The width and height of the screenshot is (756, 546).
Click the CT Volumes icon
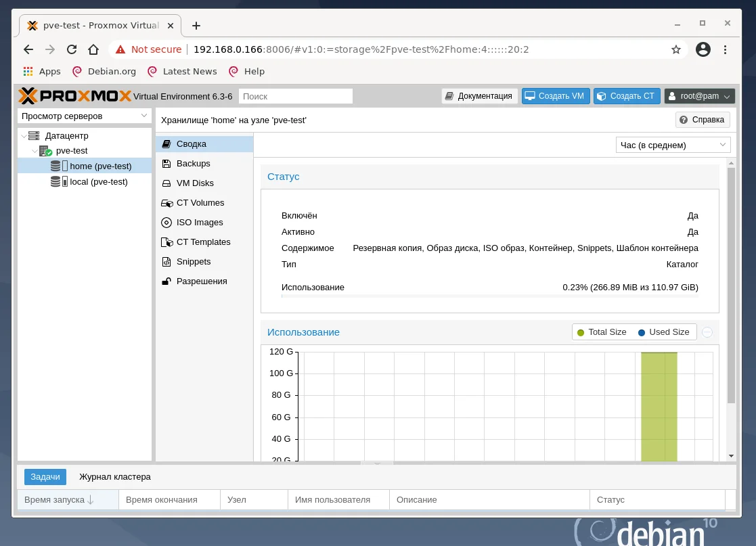click(x=166, y=203)
